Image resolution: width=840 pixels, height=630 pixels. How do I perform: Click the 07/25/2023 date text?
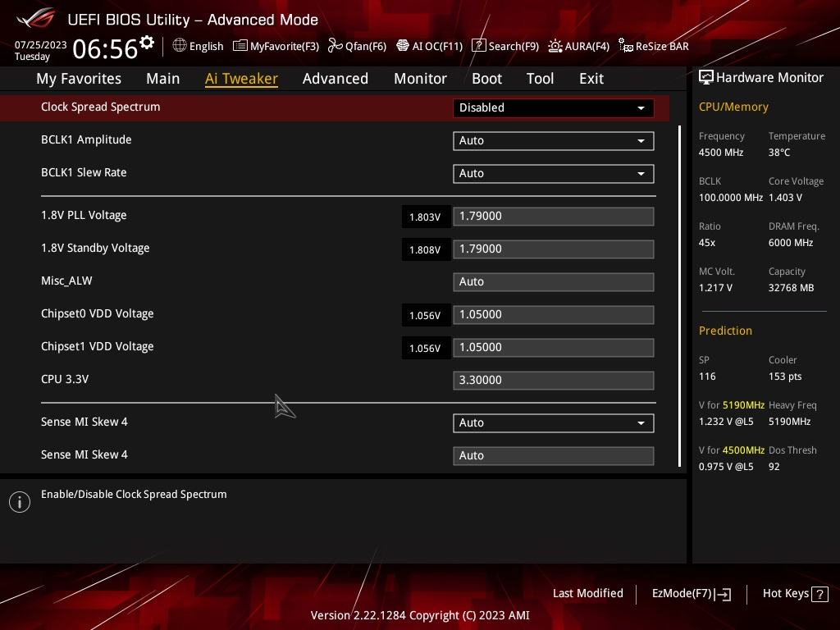[41, 45]
